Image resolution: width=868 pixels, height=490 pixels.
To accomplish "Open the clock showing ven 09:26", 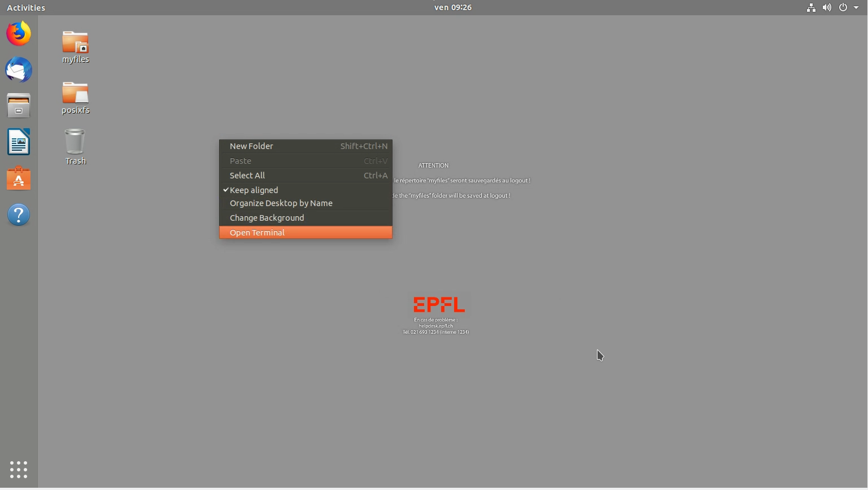I will pos(453,8).
